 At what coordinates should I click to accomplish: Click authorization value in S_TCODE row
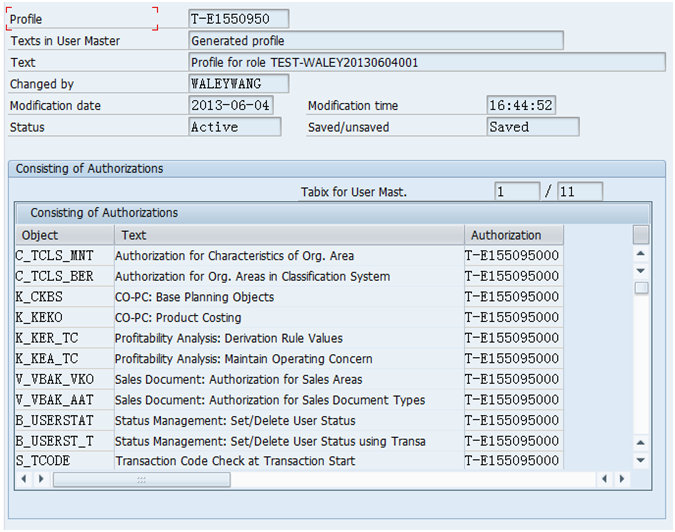[514, 461]
